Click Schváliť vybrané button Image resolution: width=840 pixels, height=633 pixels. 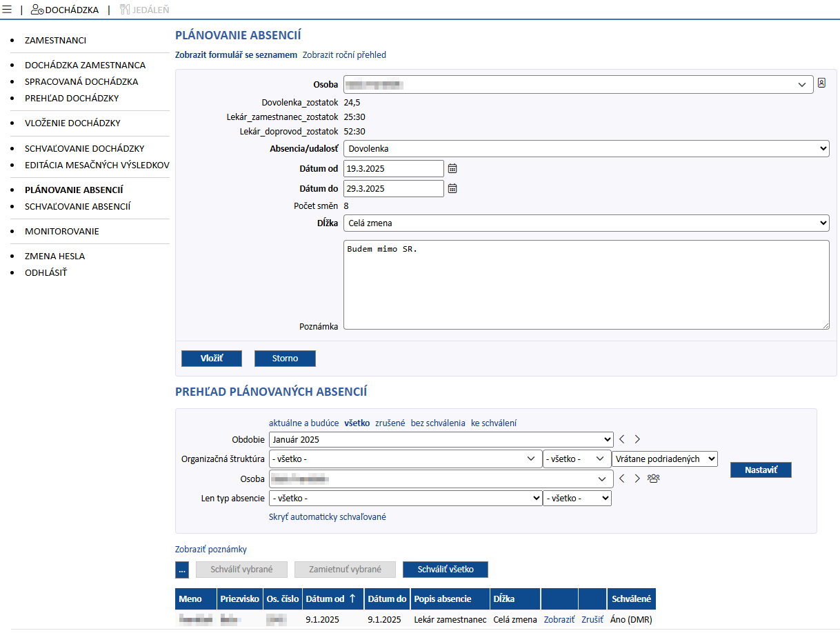click(x=241, y=570)
